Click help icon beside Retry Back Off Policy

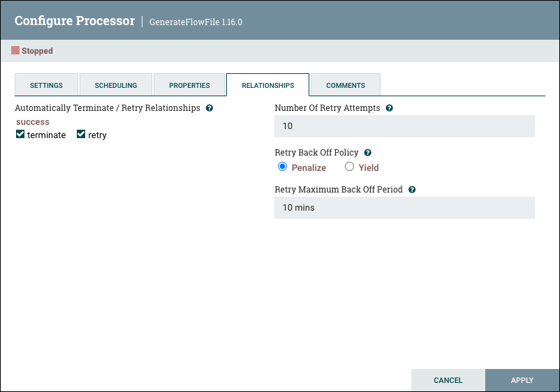tap(368, 153)
